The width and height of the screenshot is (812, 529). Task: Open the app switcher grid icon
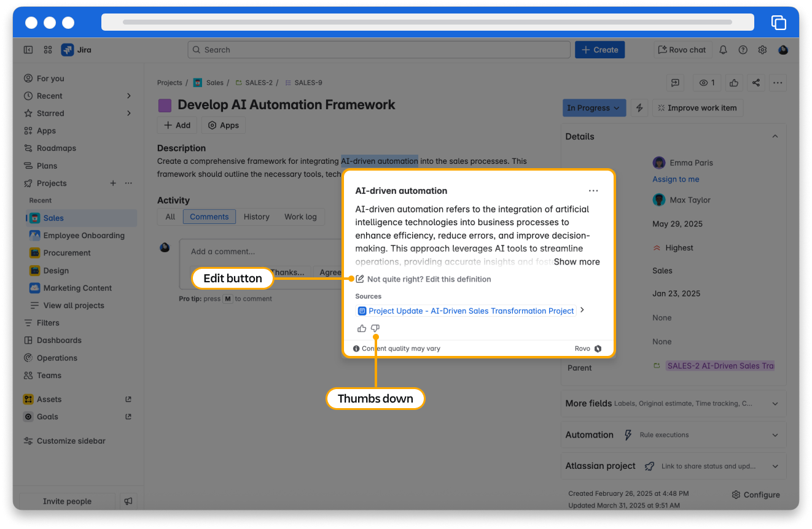coord(48,50)
